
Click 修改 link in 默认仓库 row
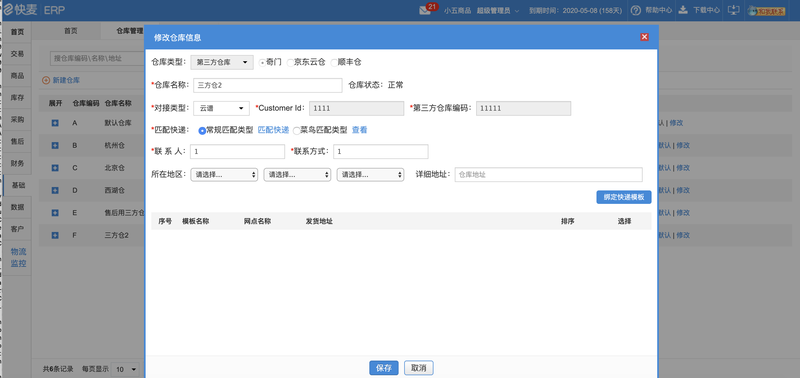coord(683,123)
